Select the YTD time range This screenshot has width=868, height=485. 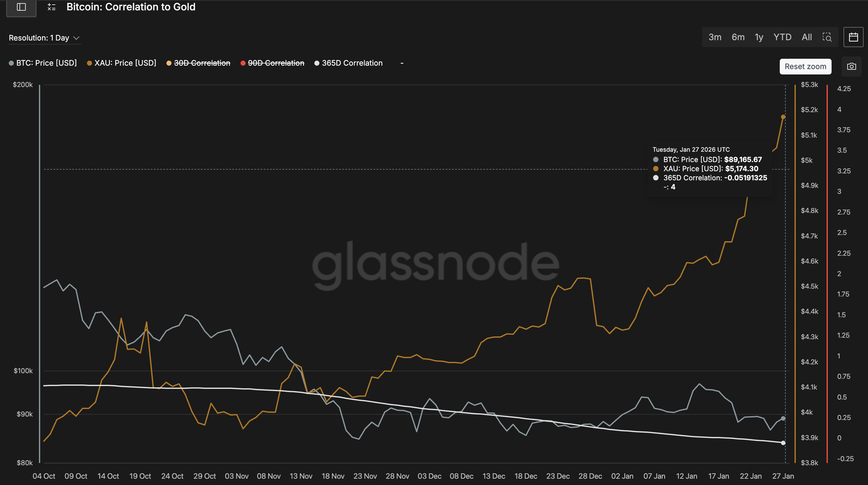point(782,37)
